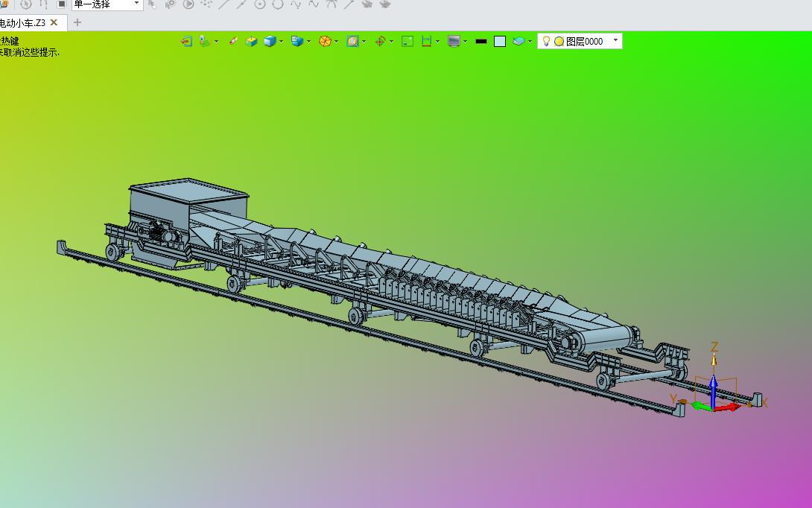Image resolution: width=812 pixels, height=508 pixels.
Task: Click the yellow-top box display icon
Action: (x=252, y=42)
